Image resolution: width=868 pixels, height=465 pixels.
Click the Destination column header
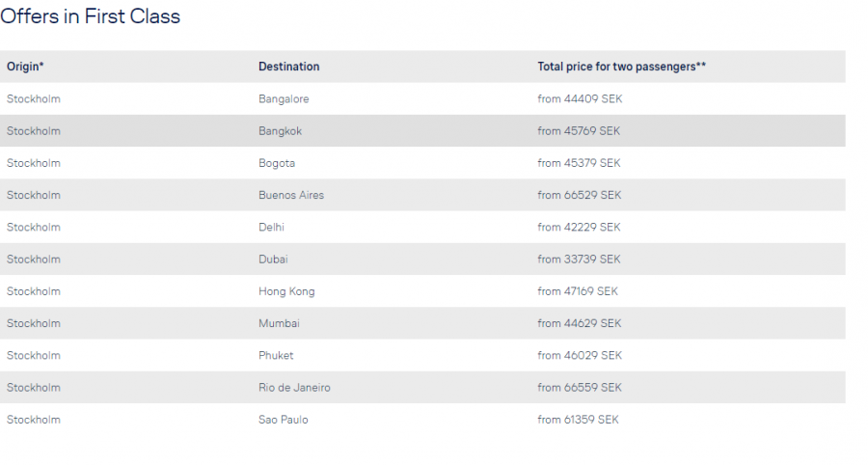point(288,67)
